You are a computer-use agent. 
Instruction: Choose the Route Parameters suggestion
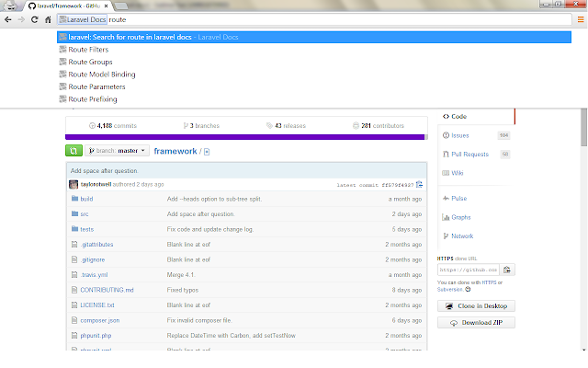[x=314, y=86]
